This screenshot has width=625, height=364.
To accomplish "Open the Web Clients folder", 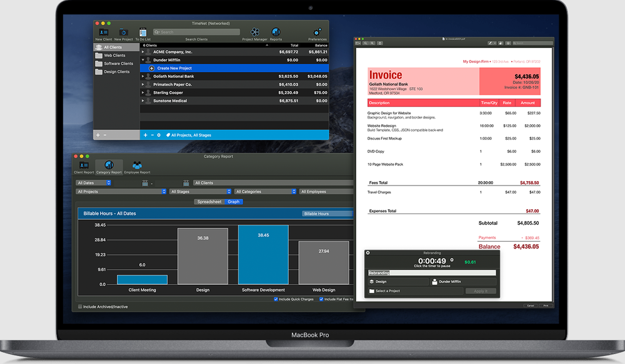I will (99, 56).
